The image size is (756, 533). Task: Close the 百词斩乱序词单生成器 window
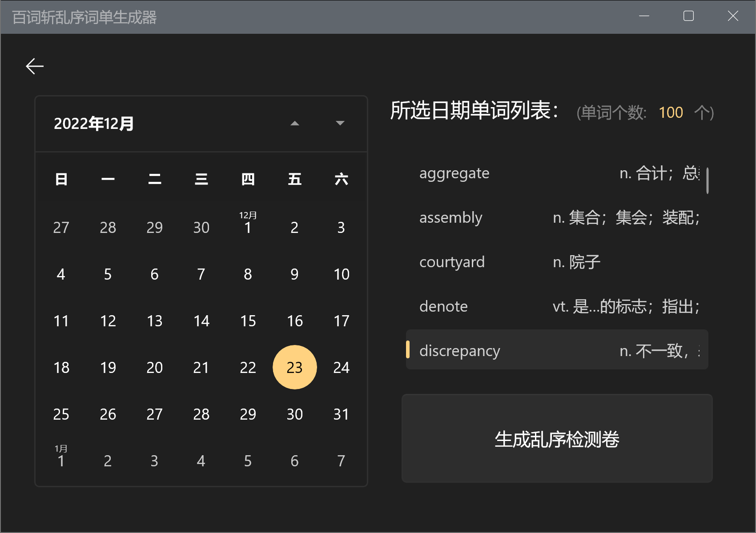[733, 16]
